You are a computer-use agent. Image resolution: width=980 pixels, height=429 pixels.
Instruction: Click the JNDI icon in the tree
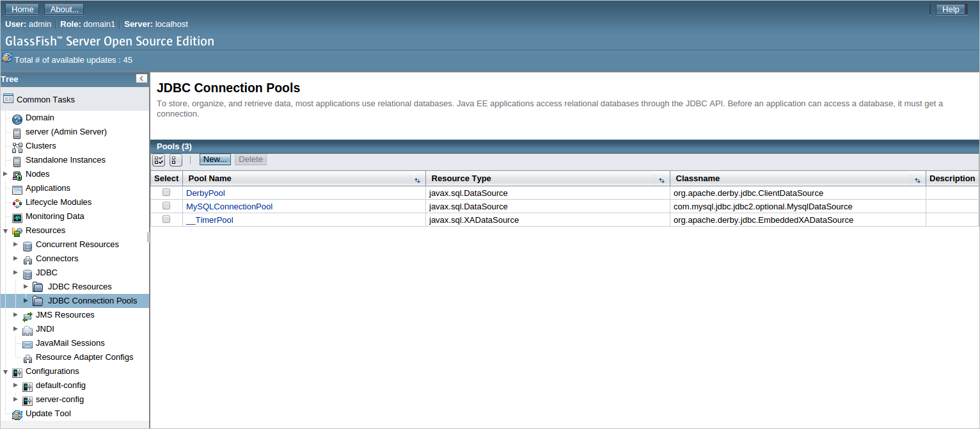[x=28, y=330]
